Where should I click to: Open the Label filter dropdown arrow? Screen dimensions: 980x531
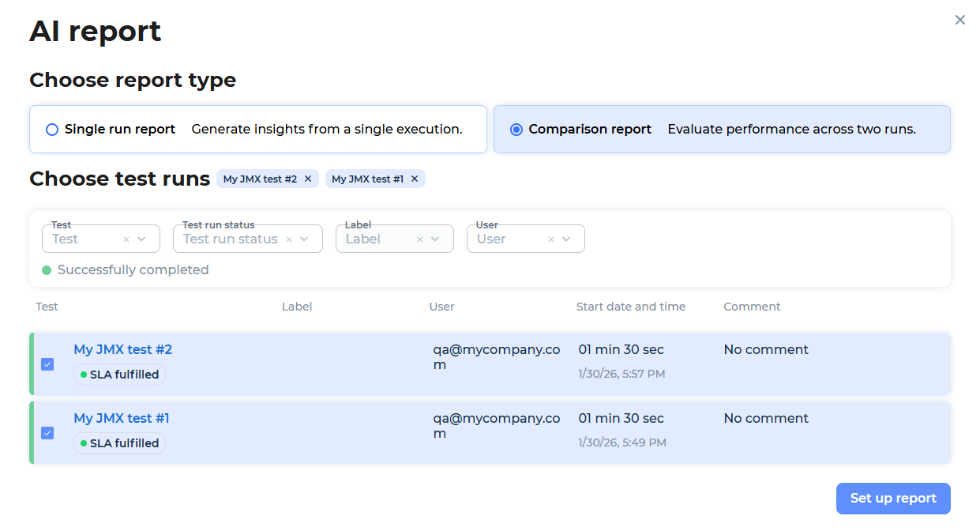click(435, 239)
